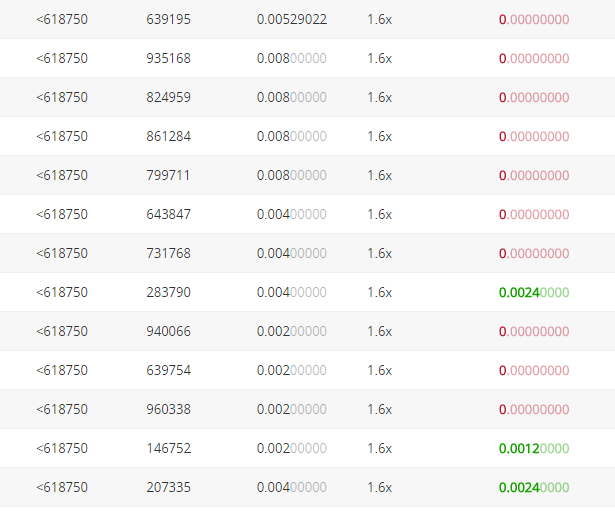Click bet amount 0.00529022
The image size is (615, 512).
[x=292, y=19]
